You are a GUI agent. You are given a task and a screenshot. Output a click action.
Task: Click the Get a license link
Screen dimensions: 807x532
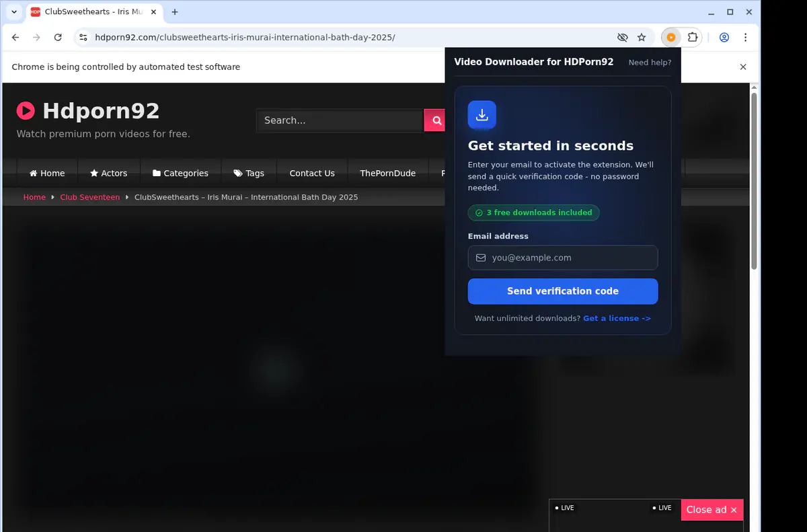click(x=617, y=318)
